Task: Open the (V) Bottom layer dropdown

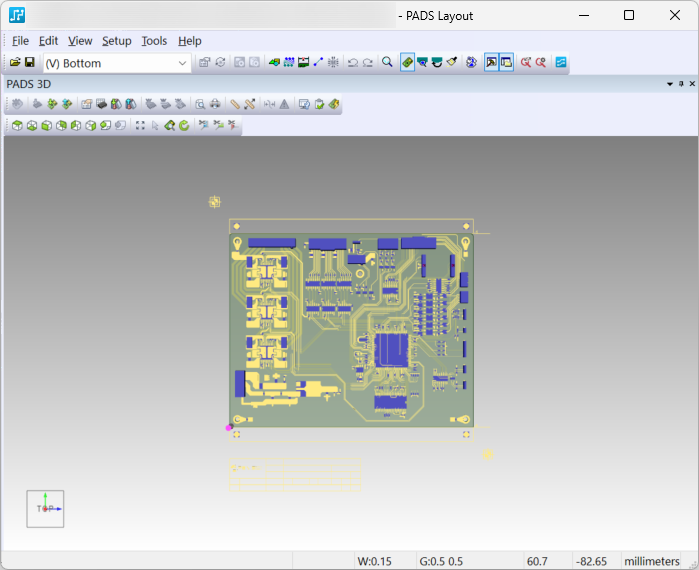Action: (117, 63)
